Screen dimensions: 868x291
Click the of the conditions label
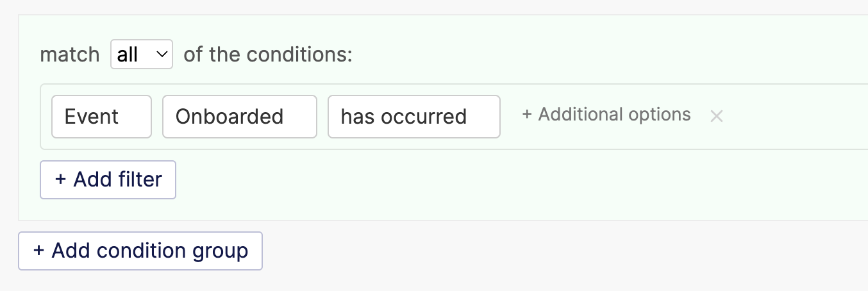coord(268,54)
